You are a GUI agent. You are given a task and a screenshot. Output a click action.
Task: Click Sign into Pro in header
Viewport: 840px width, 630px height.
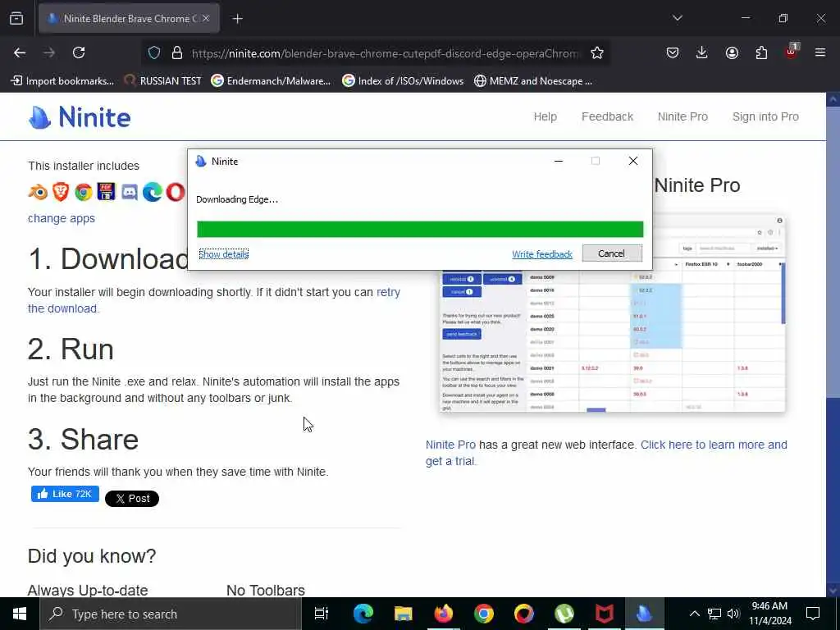coord(765,116)
